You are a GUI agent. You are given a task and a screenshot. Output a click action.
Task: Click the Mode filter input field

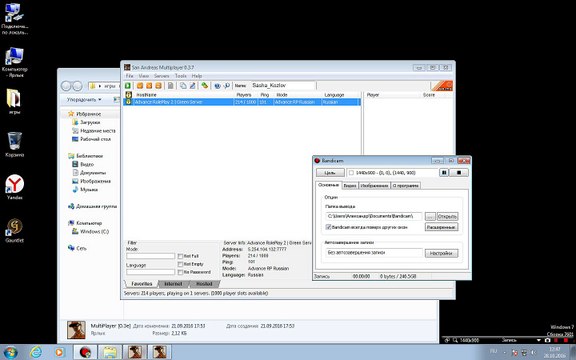point(151,256)
